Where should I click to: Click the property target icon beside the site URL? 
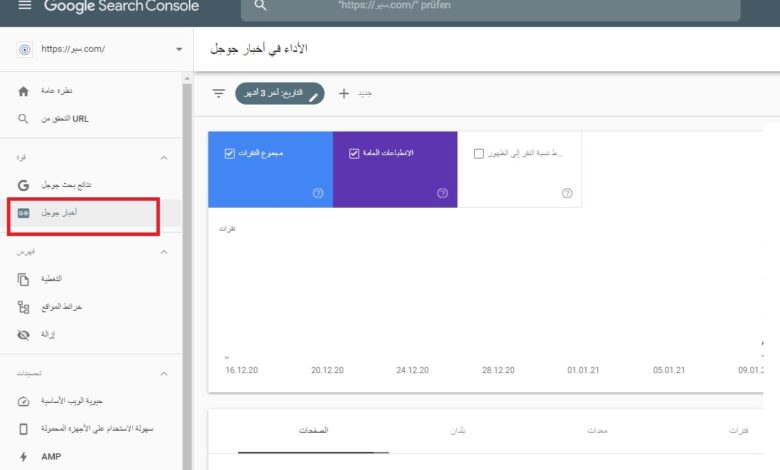click(x=24, y=49)
